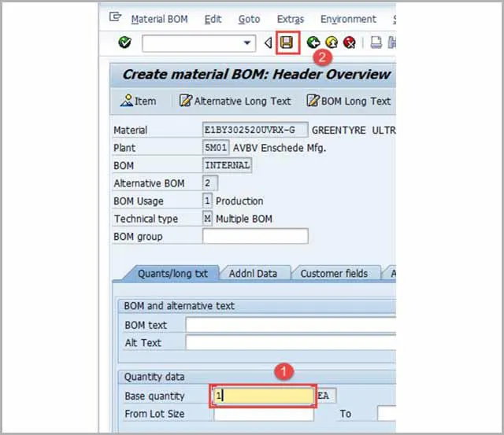The height and width of the screenshot is (435, 504).
Task: Collapse command field using left triangle
Action: pyautogui.click(x=268, y=42)
